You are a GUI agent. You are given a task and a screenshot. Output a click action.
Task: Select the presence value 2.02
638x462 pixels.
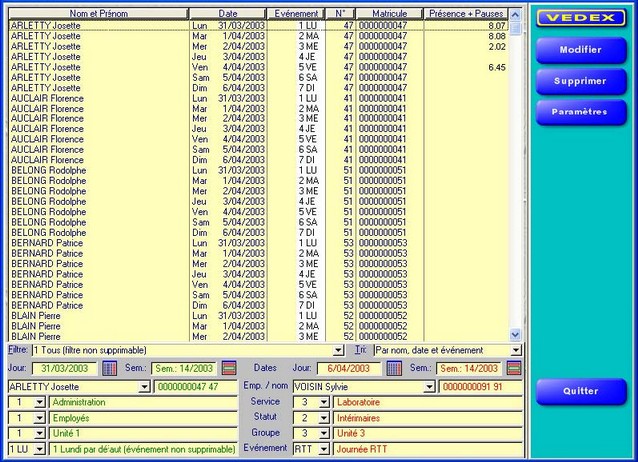point(497,46)
